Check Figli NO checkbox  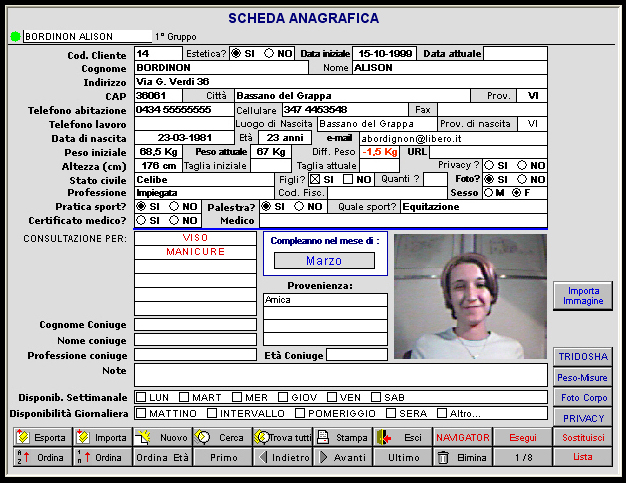pos(348,179)
